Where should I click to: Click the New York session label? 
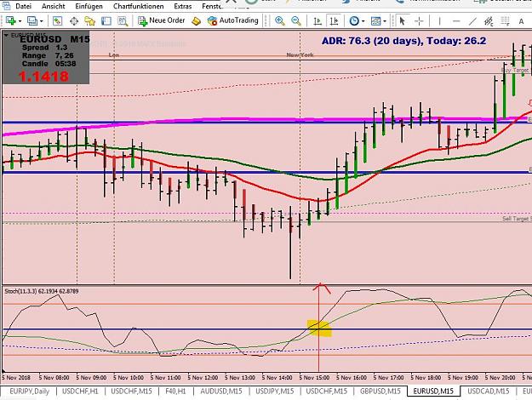click(300, 54)
